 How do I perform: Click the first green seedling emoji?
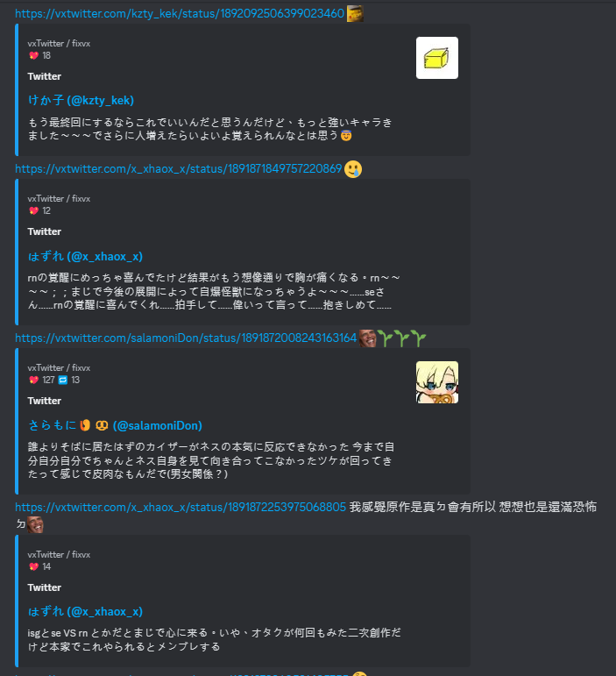pos(385,338)
